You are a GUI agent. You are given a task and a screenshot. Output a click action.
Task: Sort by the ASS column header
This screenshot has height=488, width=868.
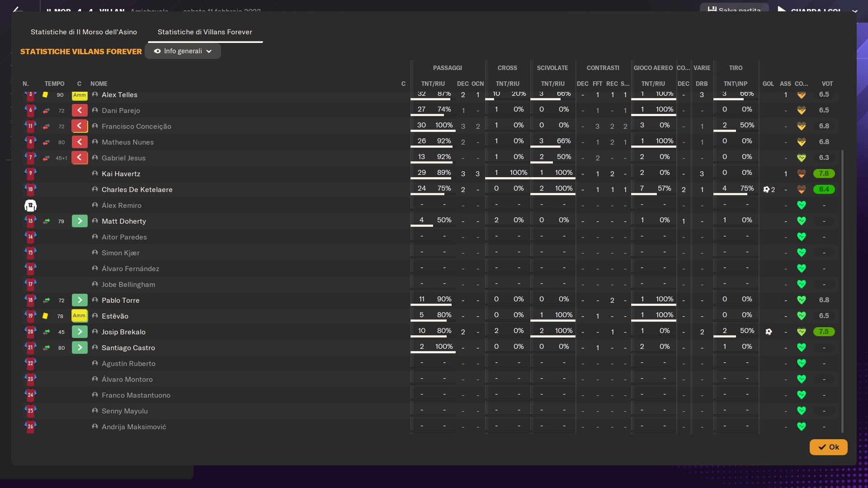point(785,84)
